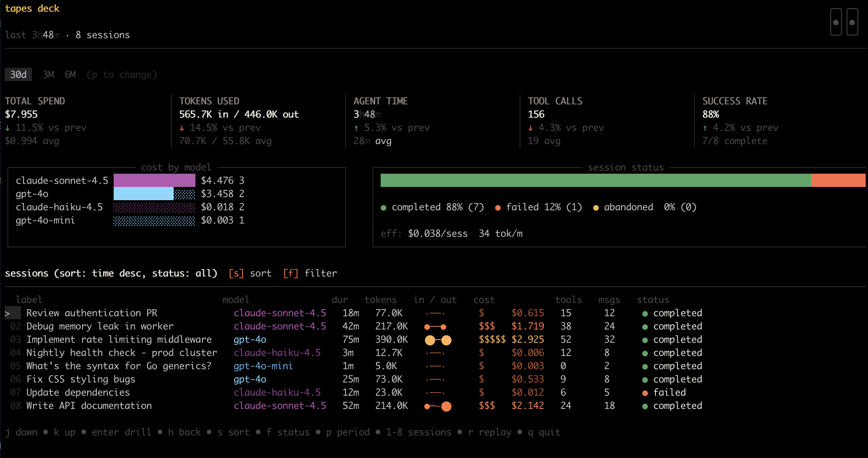
Task: Click the [s] sort control
Action: (x=250, y=273)
